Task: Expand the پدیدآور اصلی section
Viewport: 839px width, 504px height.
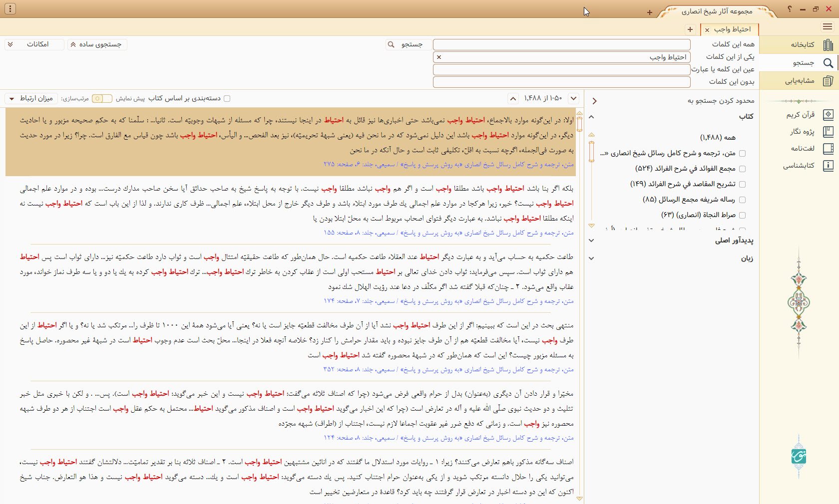Action: 591,241
